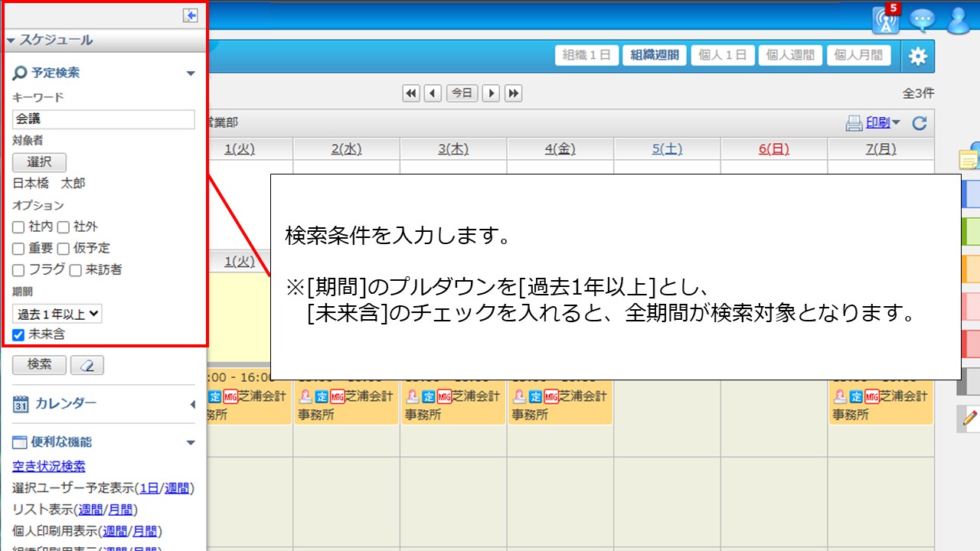Clear search conditions with the eraser icon
Viewport: 980px width, 551px height.
[x=87, y=365]
